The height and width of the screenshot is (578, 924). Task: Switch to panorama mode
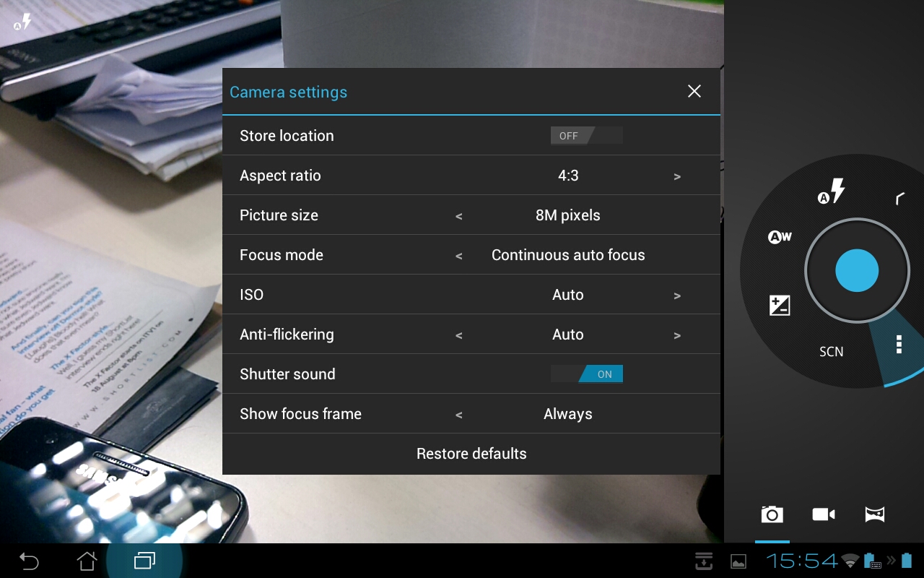[875, 514]
